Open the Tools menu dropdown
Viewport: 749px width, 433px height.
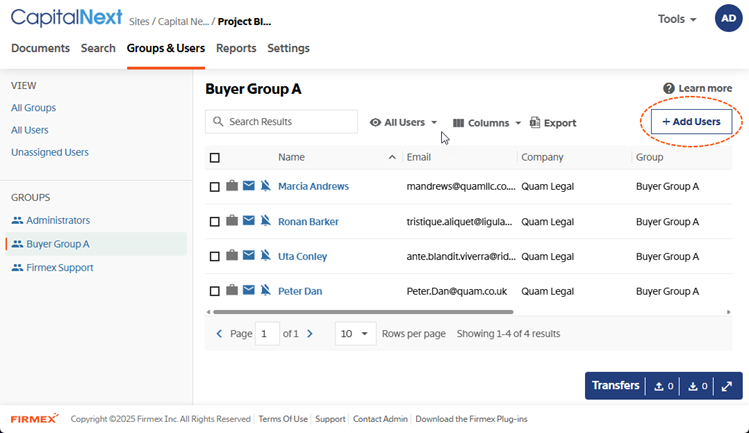677,19
